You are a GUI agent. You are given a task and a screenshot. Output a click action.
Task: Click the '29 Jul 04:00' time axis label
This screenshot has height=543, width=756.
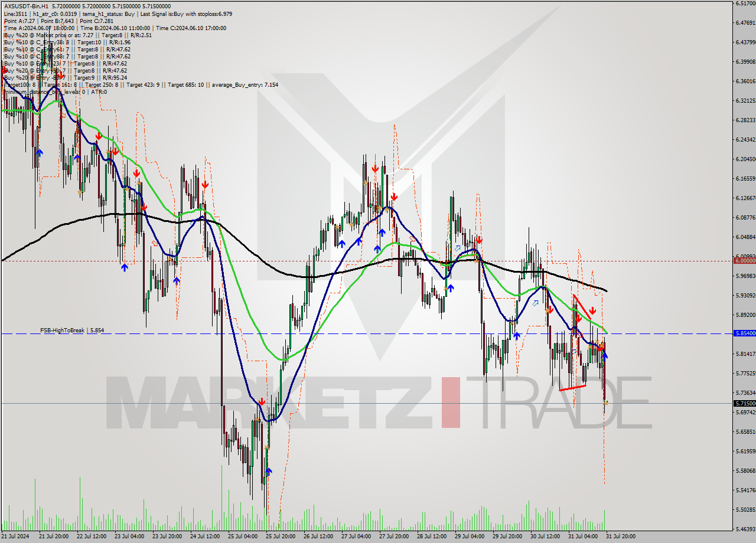click(470, 537)
